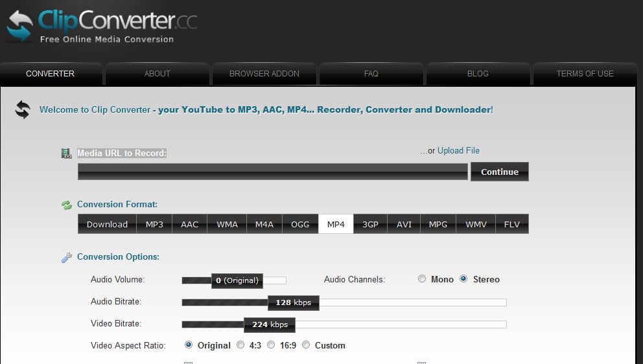
Task: Click the black swirl arrows welcome icon
Action: click(23, 110)
